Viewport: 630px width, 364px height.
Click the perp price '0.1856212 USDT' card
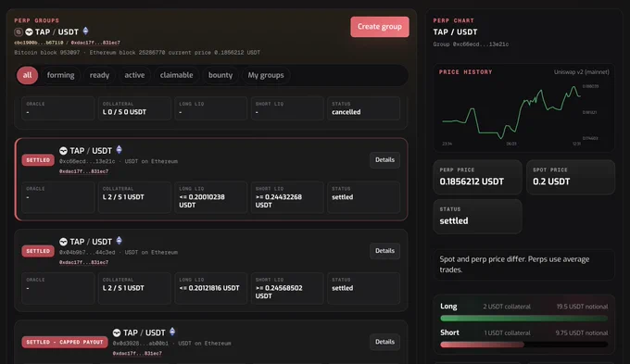477,177
